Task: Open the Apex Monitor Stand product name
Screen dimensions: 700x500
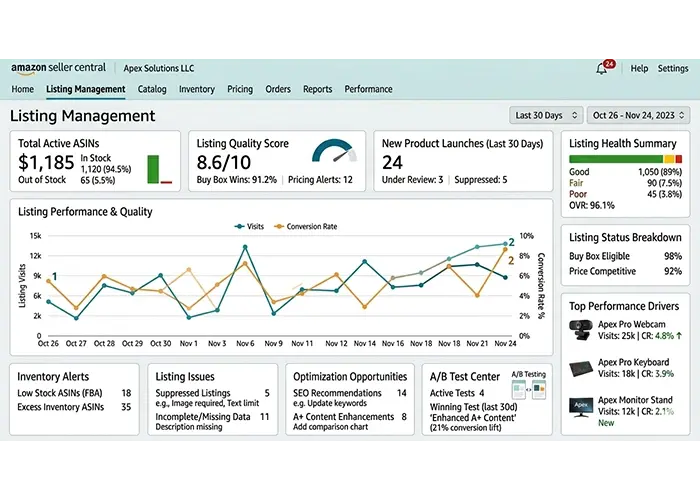Action: (635, 400)
